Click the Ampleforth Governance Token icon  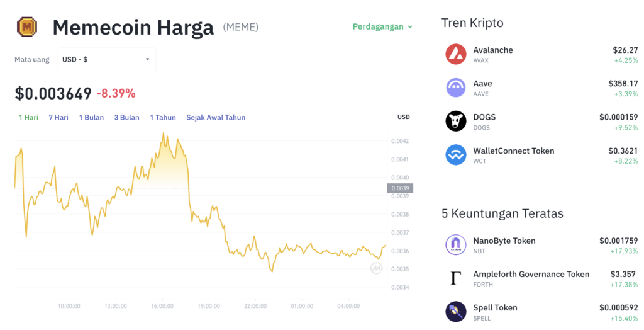pos(456,278)
